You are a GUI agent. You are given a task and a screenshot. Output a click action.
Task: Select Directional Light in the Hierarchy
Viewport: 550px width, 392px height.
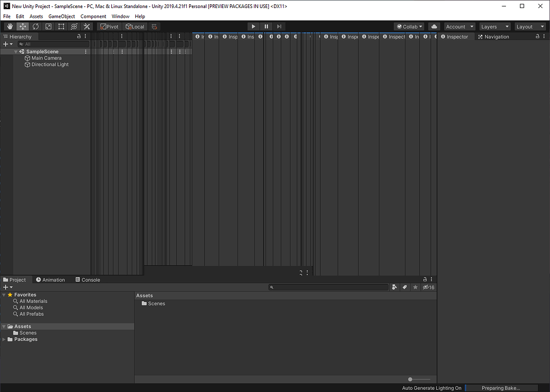pos(50,64)
